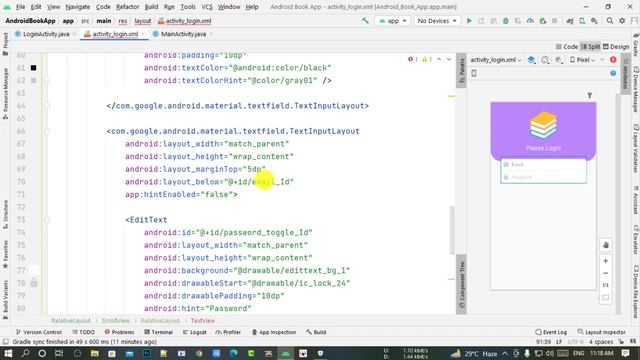The height and width of the screenshot is (360, 640).
Task: Open the Component Tree side panel
Action: [x=462, y=284]
